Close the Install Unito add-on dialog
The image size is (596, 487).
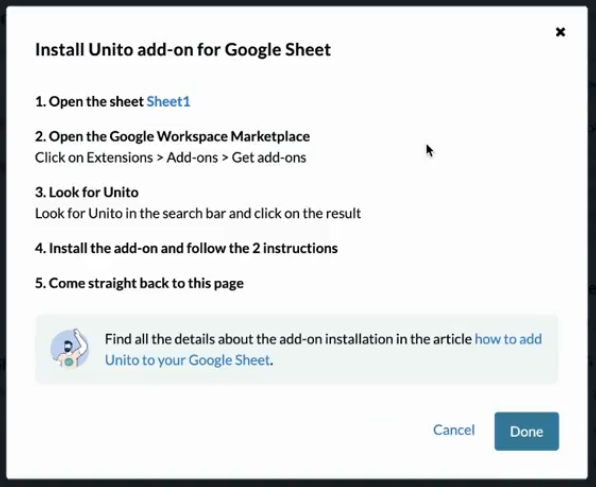(x=560, y=32)
